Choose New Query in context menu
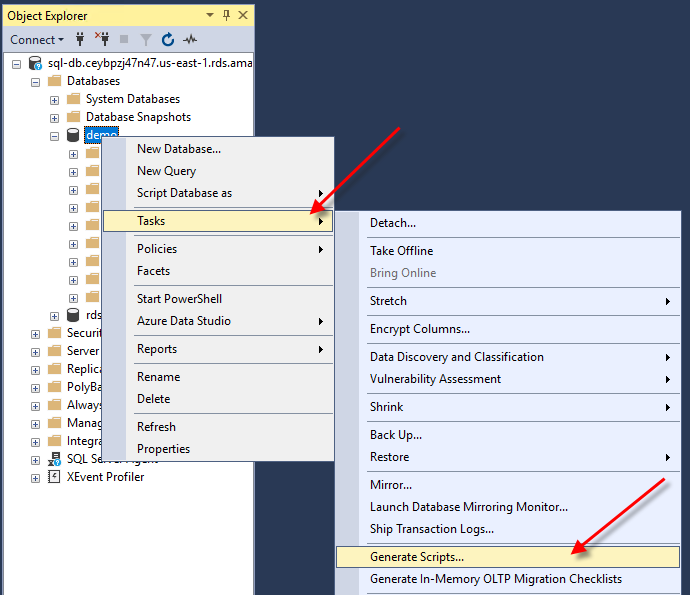This screenshot has height=595, width=690. pyautogui.click(x=166, y=171)
